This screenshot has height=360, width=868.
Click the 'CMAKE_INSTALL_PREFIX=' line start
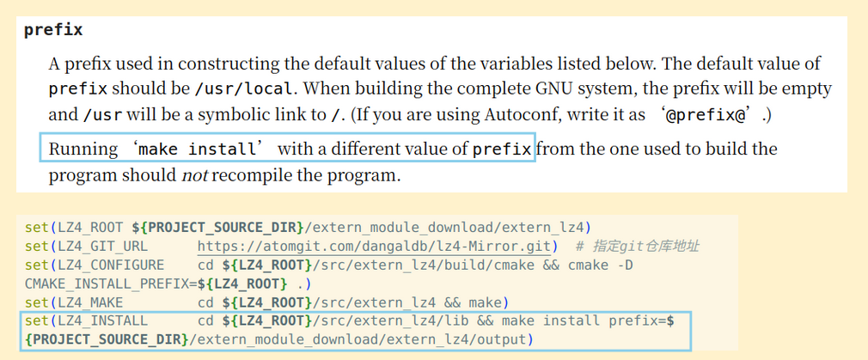pos(96,284)
